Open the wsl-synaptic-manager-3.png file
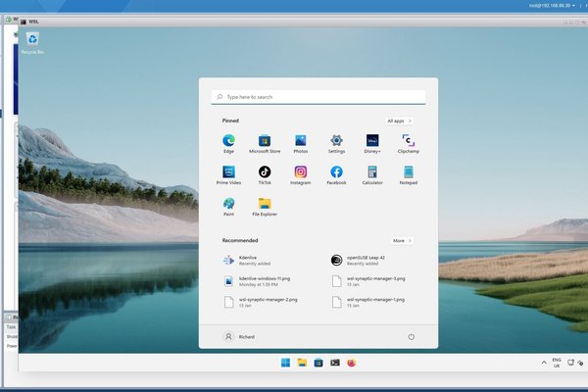 click(368, 281)
